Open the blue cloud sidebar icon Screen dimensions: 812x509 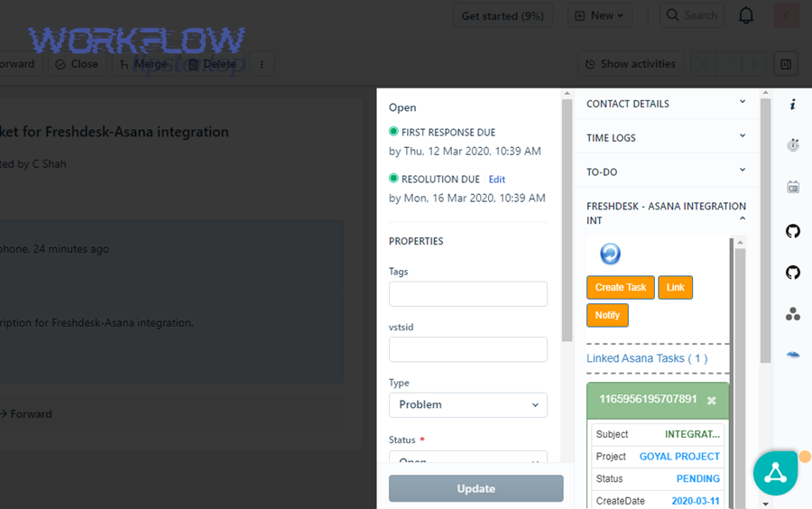(793, 355)
